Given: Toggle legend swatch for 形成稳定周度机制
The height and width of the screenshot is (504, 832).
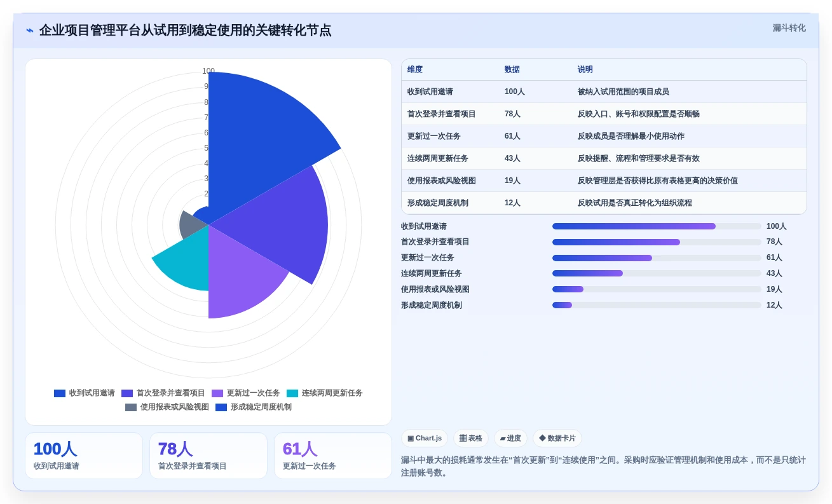Looking at the screenshot, I should (x=221, y=407).
